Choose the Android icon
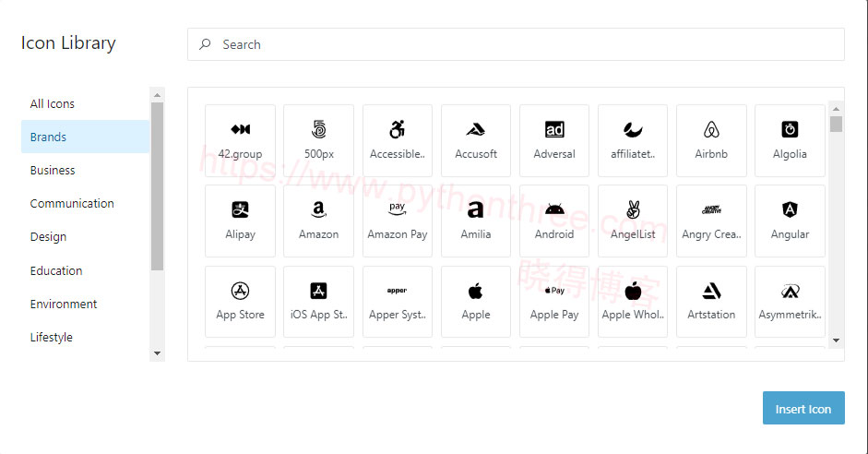Viewport: 868px width, 454px height. click(x=554, y=221)
